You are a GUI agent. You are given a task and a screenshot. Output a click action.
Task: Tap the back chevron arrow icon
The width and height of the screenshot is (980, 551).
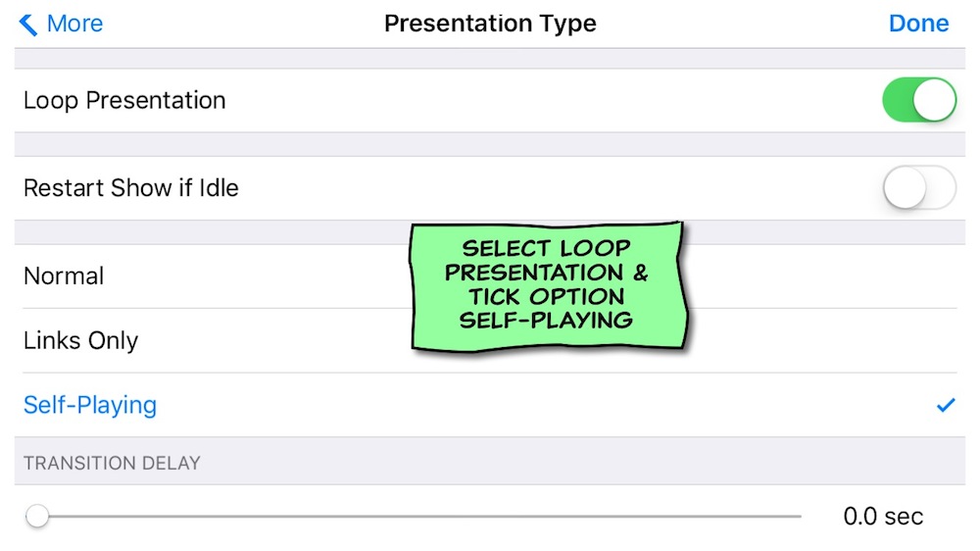tap(28, 25)
